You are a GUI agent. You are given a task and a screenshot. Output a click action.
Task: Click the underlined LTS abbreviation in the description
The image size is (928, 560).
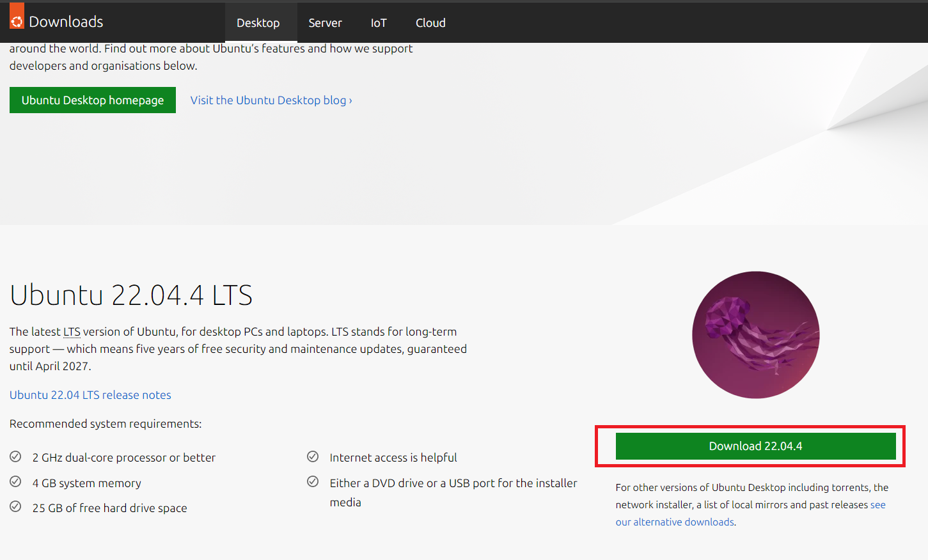(x=72, y=332)
